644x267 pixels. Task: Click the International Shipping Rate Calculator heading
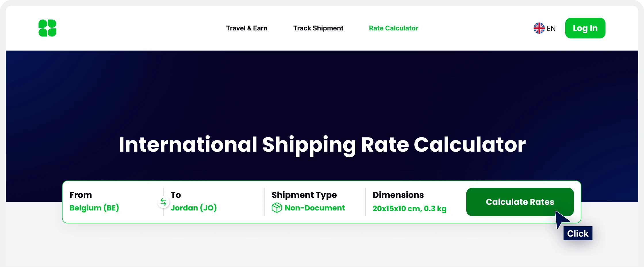click(322, 144)
